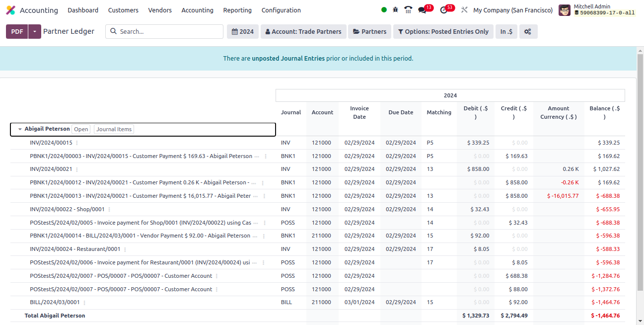The height and width of the screenshot is (325, 644).
Task: Expand the PDF export dropdown arrow
Action: [35, 31]
